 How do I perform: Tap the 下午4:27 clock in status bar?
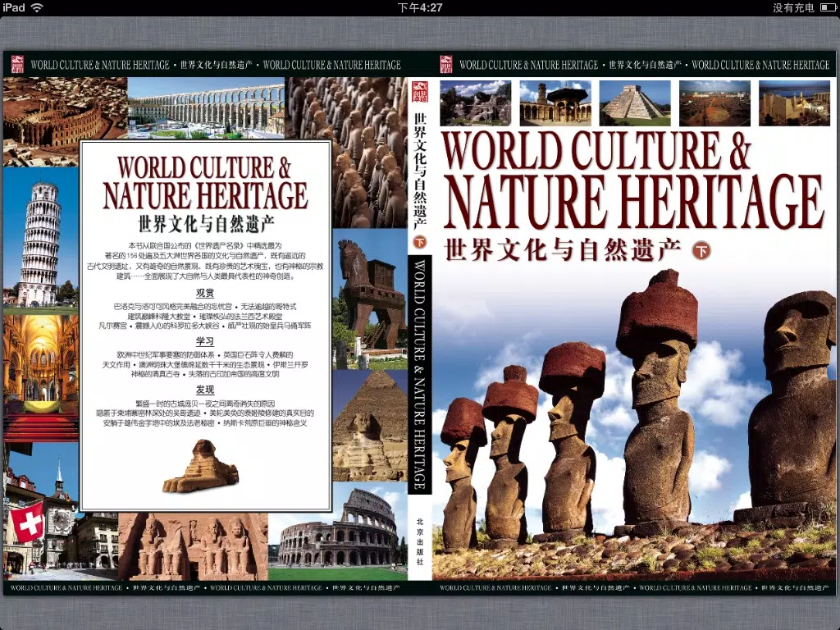(x=420, y=7)
